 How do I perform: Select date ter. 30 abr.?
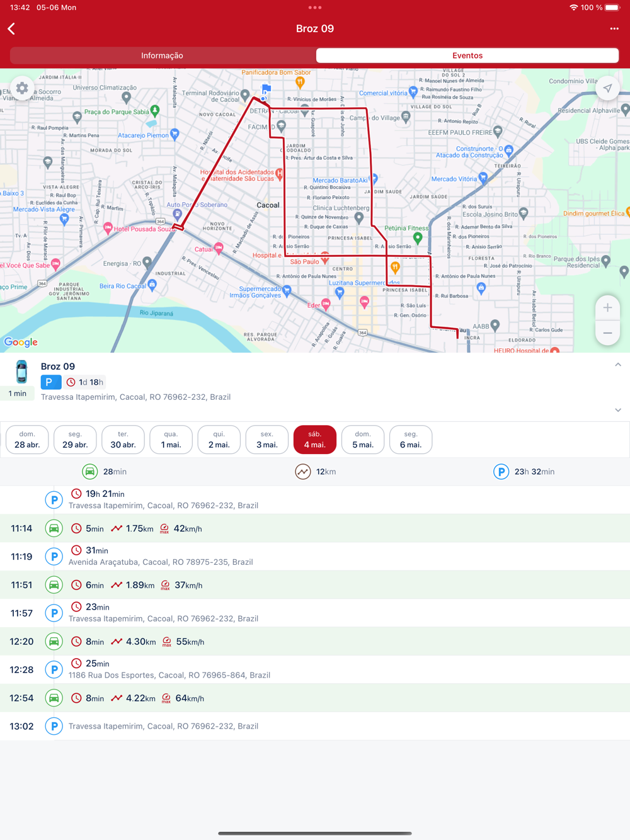[x=123, y=440]
